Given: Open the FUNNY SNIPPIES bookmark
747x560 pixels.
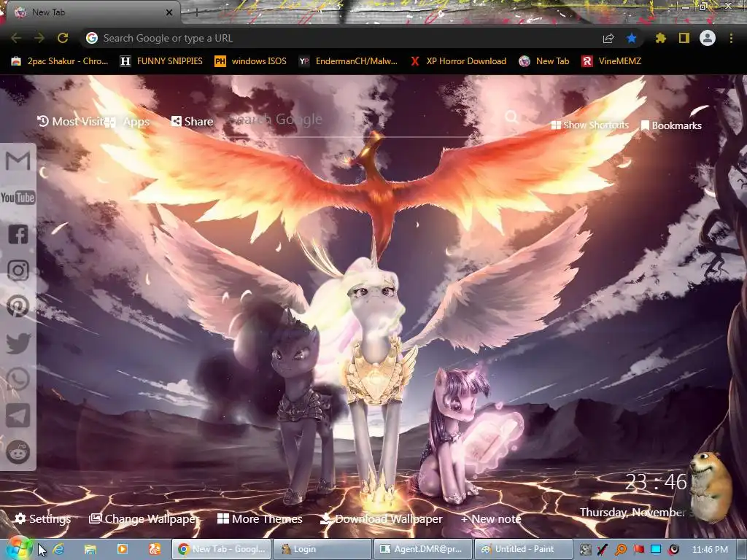Looking at the screenshot, I should click(161, 61).
